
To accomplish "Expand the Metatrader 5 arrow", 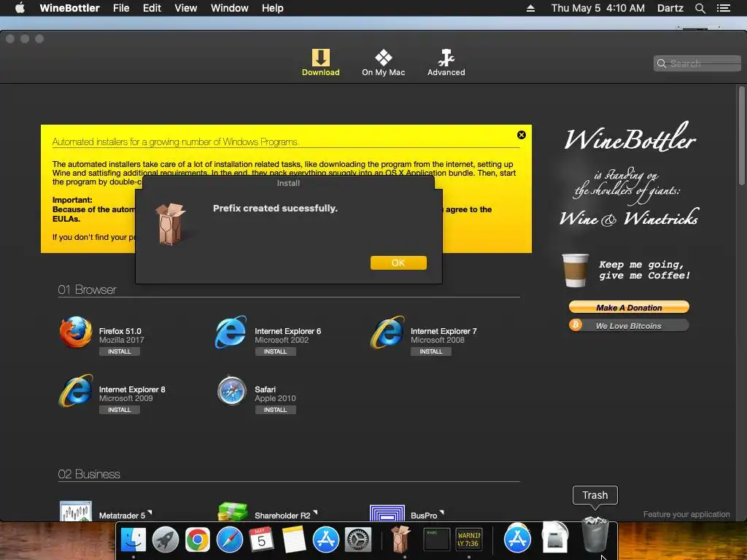I will click(x=150, y=513).
